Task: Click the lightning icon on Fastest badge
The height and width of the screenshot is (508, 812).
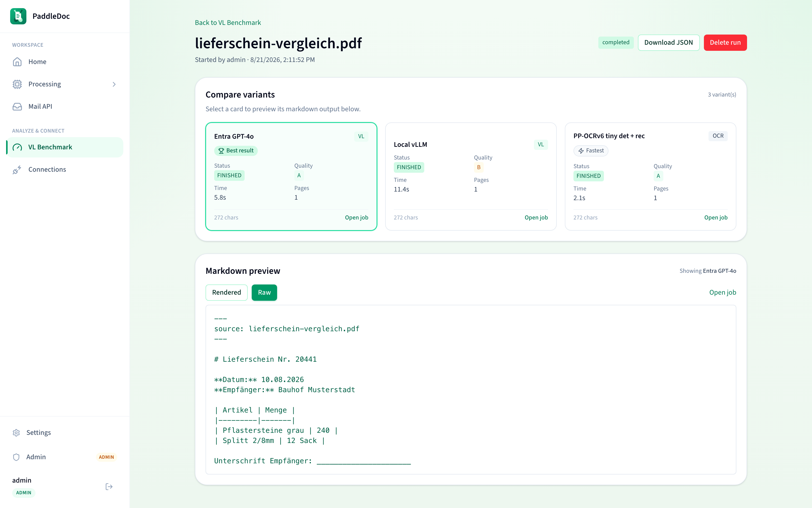Action: click(581, 151)
